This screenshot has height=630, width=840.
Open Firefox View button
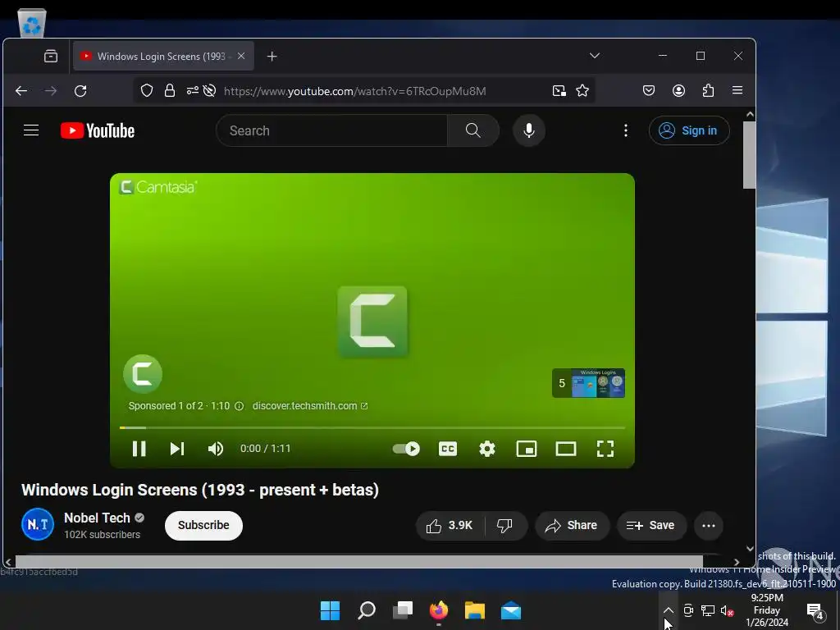tap(51, 56)
